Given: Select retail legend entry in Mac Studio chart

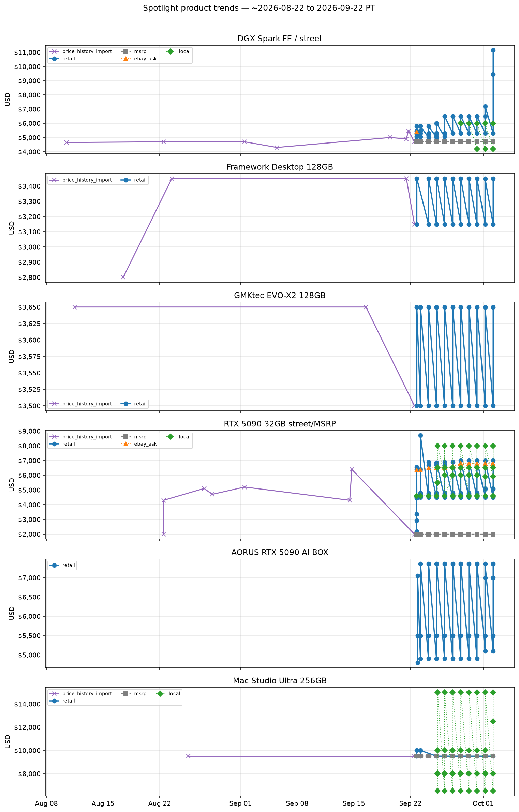Looking at the screenshot, I should coord(62,701).
